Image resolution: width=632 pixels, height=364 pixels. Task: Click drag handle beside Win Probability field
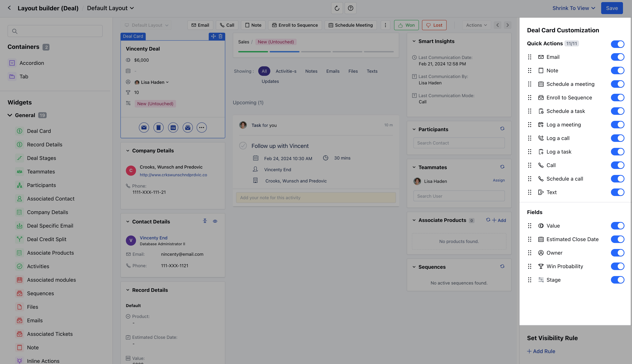[529, 266]
